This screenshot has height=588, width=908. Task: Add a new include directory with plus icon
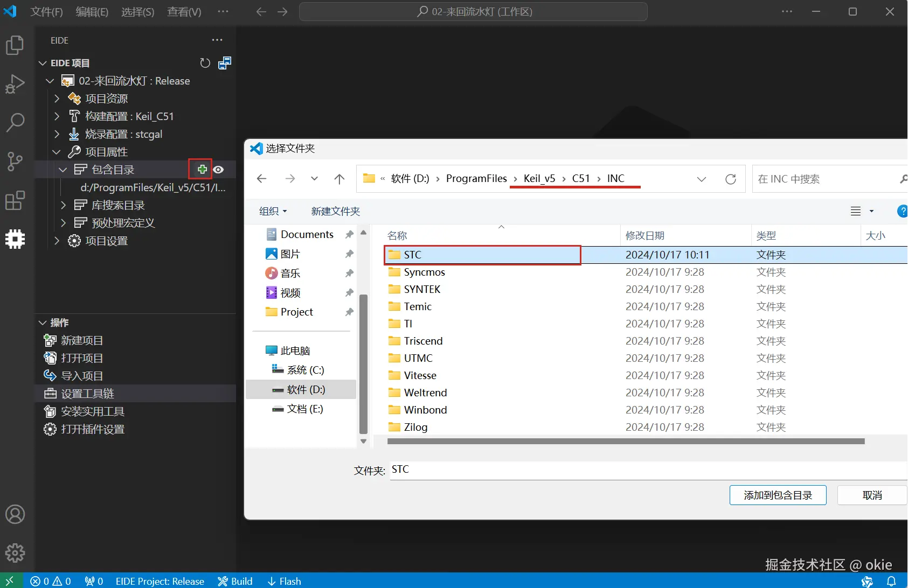202,170
